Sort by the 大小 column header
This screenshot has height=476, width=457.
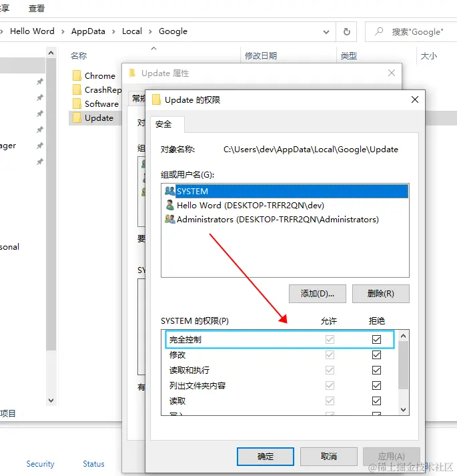coord(429,56)
